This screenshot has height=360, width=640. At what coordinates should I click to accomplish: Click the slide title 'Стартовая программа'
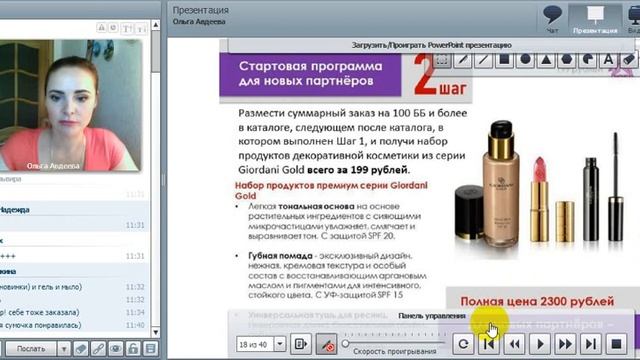(x=310, y=66)
